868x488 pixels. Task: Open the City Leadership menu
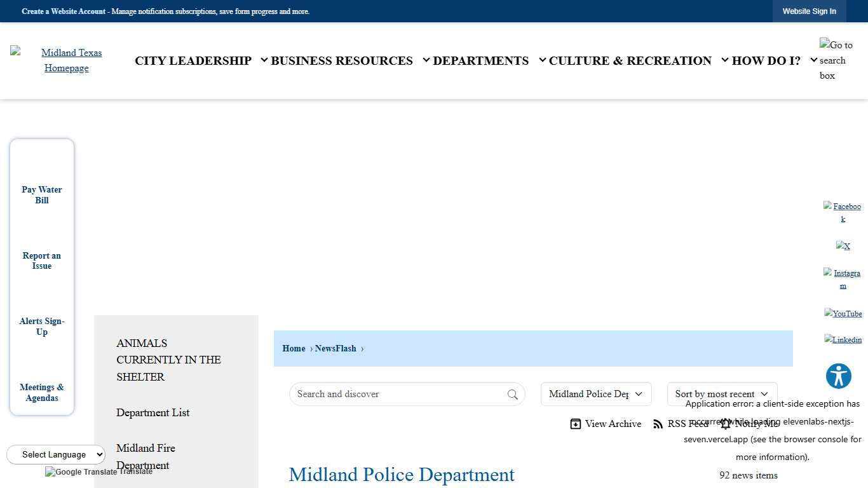click(193, 60)
